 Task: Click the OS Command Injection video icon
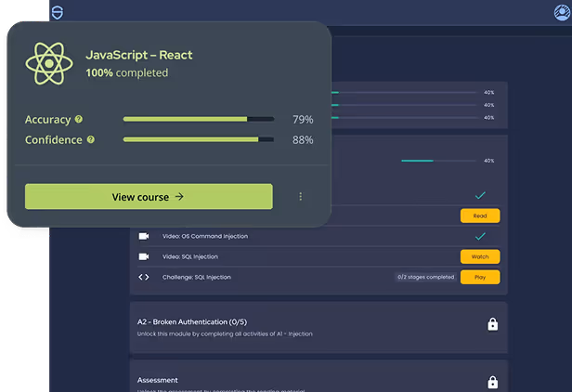tap(144, 236)
